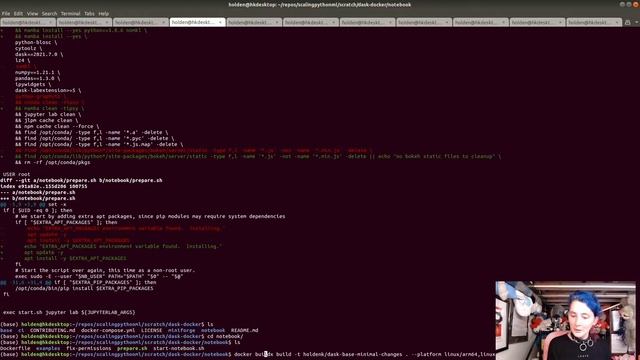Click the 'dask==2021.7.0 \' line
The width and height of the screenshot is (640, 360).
point(39,54)
